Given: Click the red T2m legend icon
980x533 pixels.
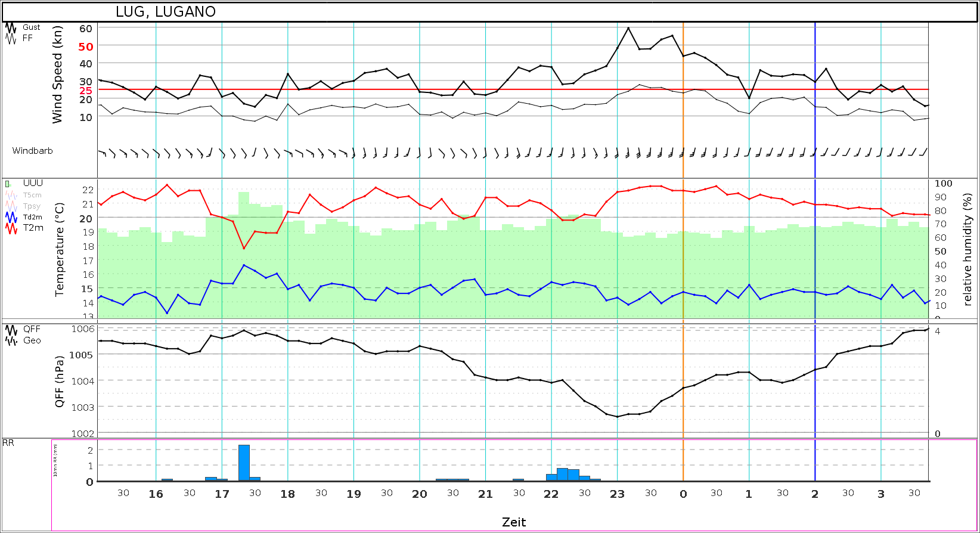Looking at the screenshot, I should point(11,228).
